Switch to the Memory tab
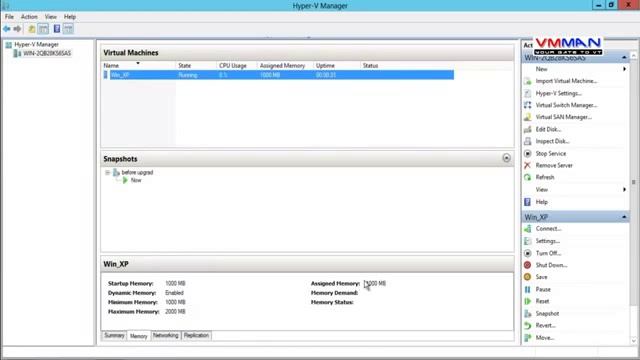The height and width of the screenshot is (360, 640). point(138,336)
